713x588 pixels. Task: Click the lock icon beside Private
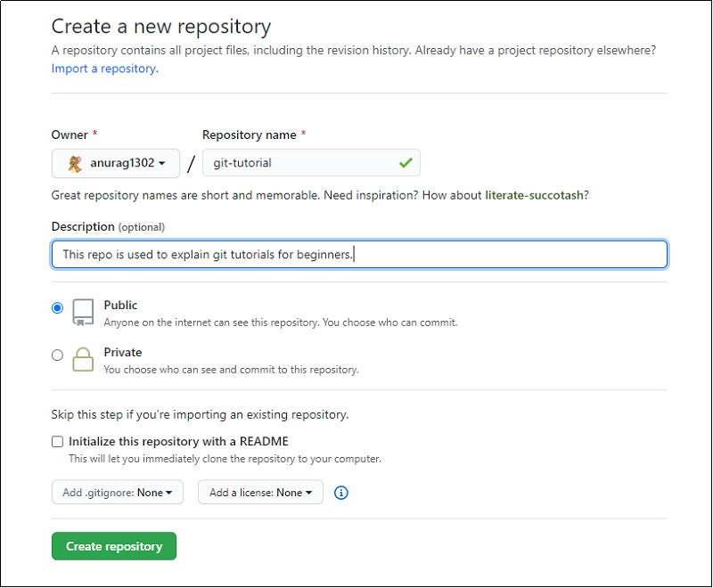pyautogui.click(x=83, y=359)
